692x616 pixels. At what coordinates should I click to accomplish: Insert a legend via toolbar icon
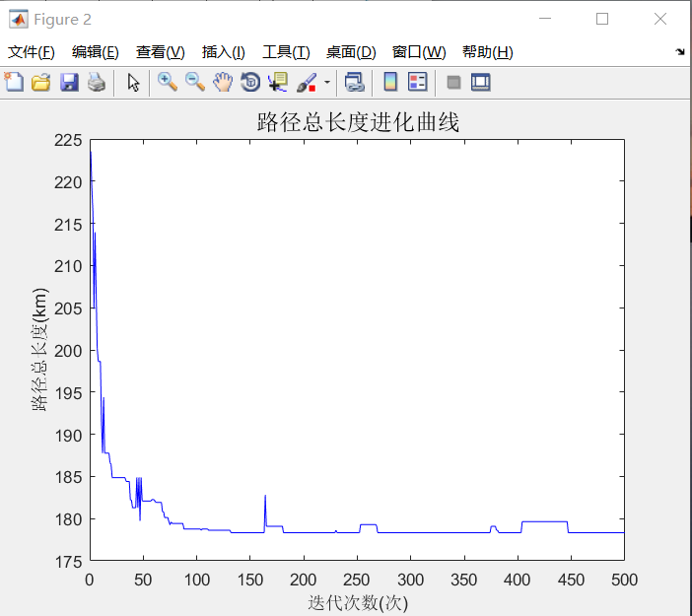pyautogui.click(x=418, y=82)
